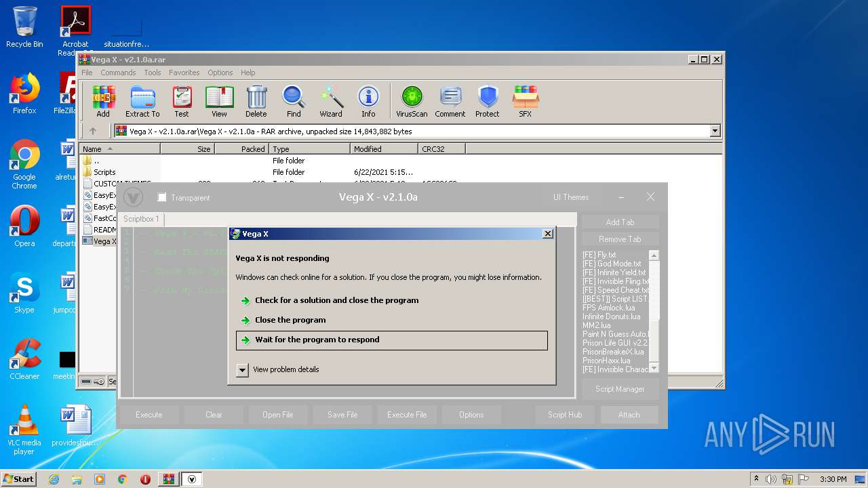Open the Find tool in WinRAR
This screenshot has height=488, width=868.
pyautogui.click(x=294, y=102)
